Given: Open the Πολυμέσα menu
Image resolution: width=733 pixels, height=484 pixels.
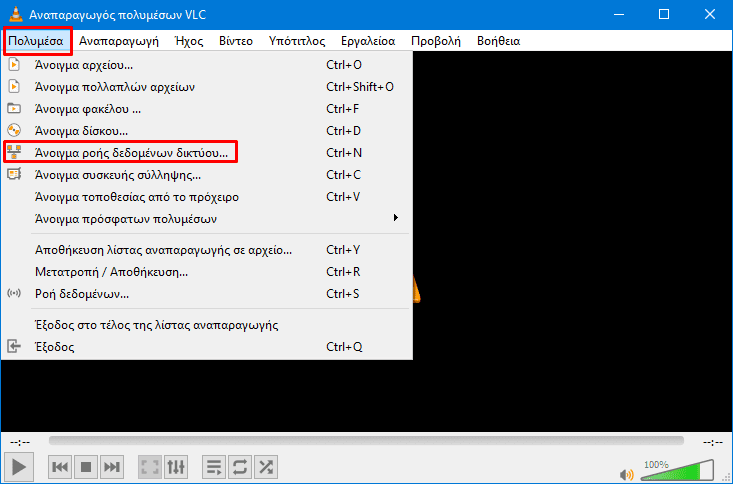Looking at the screenshot, I should pos(36,41).
